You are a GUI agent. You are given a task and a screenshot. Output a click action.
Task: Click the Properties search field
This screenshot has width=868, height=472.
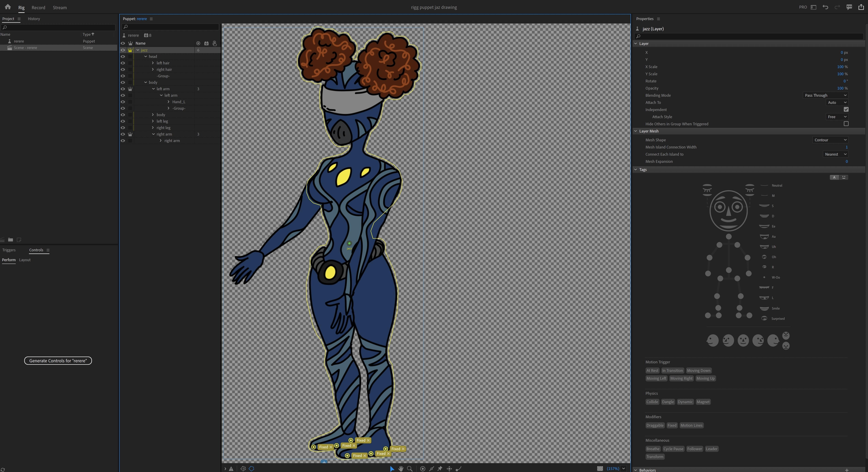pos(749,36)
